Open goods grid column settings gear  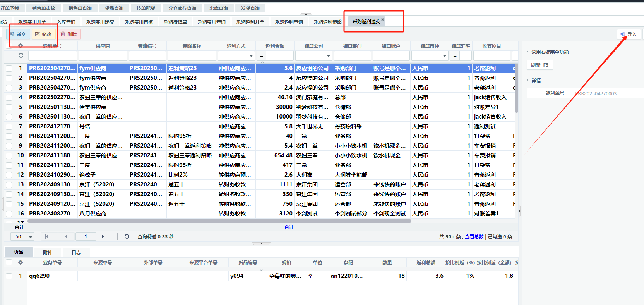tap(21, 263)
